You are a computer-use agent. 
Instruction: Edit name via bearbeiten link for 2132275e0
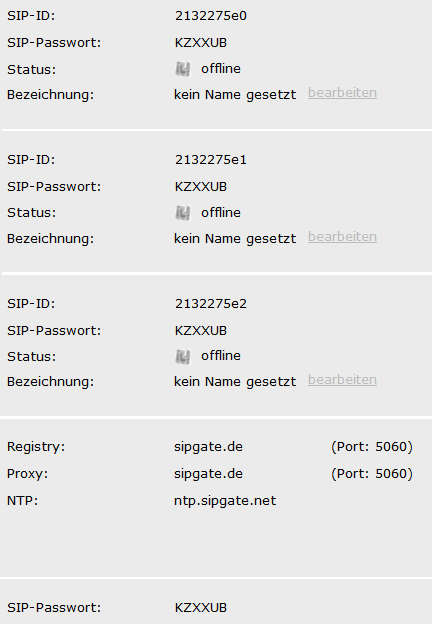pyautogui.click(x=342, y=93)
